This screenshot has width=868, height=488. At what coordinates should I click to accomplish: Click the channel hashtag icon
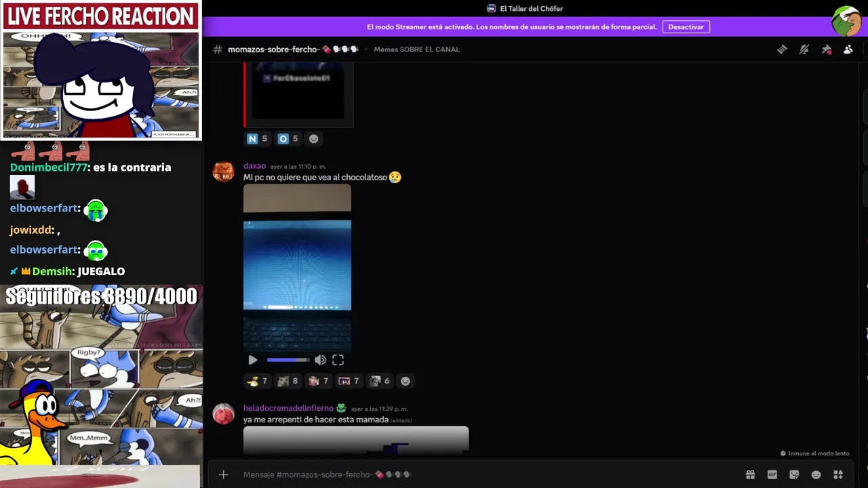[218, 49]
